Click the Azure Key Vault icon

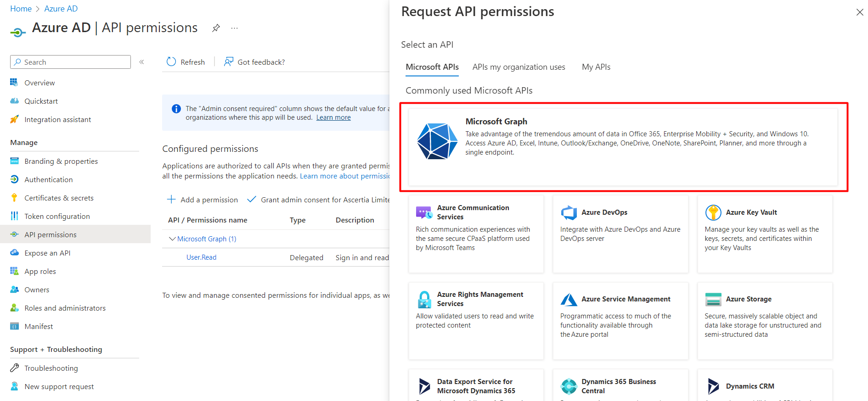pos(713,212)
